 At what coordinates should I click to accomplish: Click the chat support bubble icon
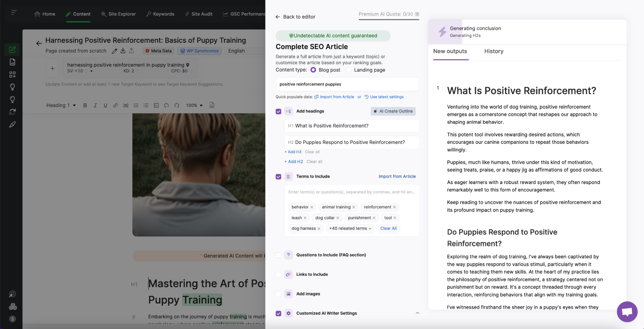point(627,312)
